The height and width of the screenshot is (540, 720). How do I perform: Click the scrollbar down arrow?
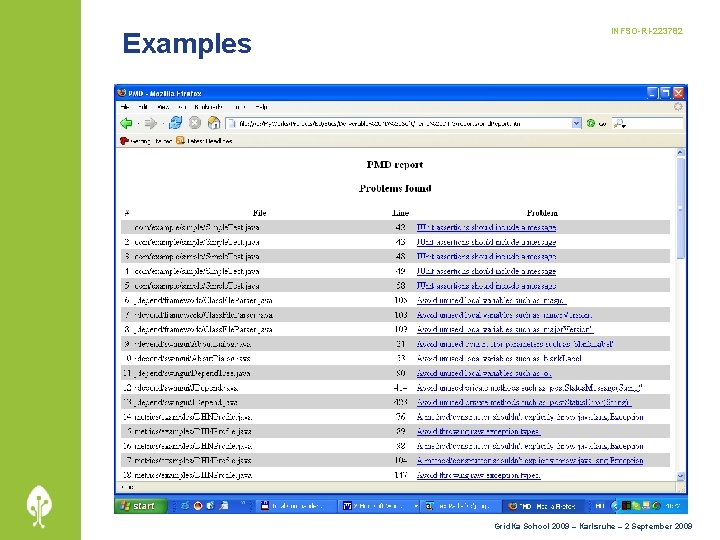click(681, 476)
